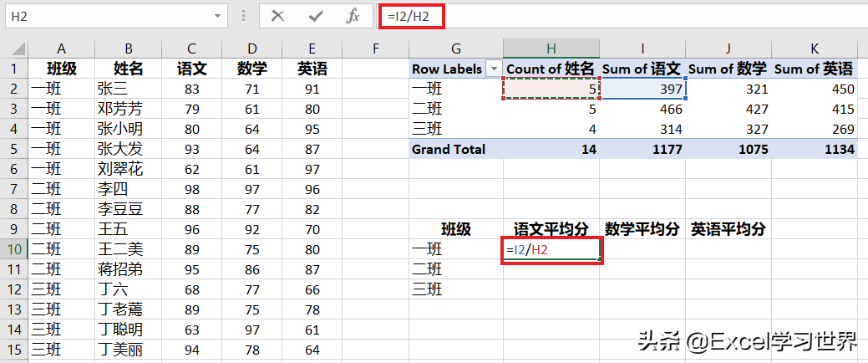Select the cell with name 李豆豆
This screenshot has width=868, height=363.
point(129,209)
